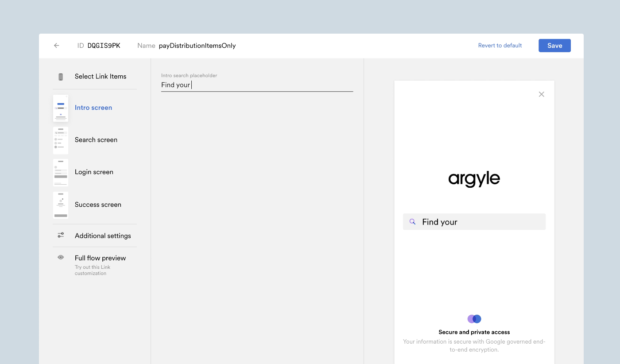Click Revert to default link
Image resolution: width=620 pixels, height=364 pixels.
[500, 45]
